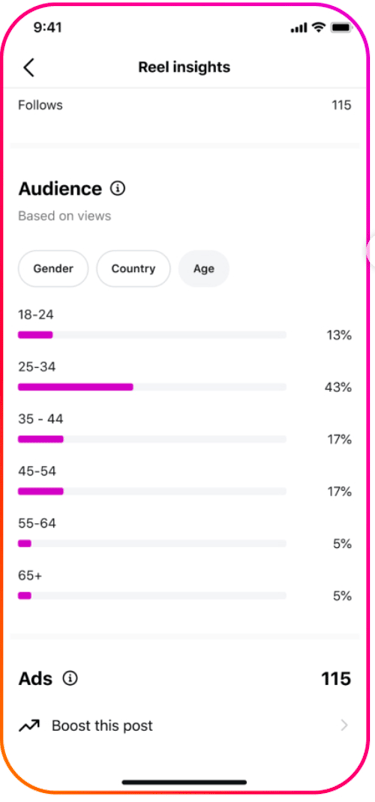
Task: Tap the 43% percentage value
Action: tap(338, 388)
